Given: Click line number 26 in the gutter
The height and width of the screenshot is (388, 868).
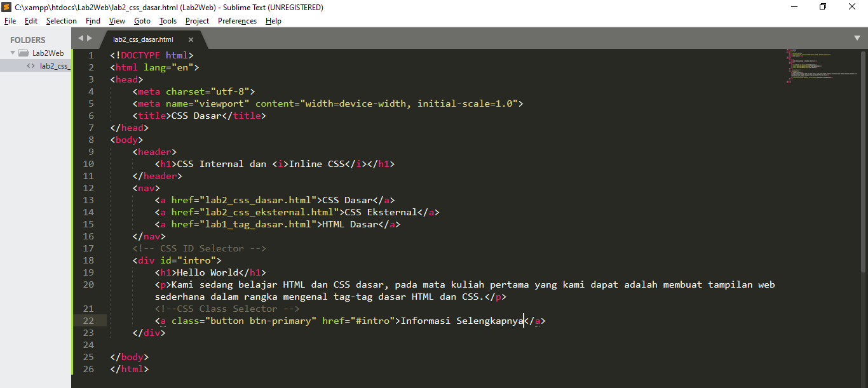Looking at the screenshot, I should click(88, 369).
